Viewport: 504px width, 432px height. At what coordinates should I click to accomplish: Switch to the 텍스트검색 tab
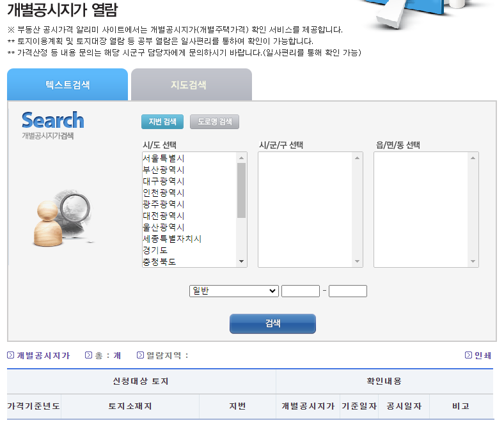[x=68, y=84]
